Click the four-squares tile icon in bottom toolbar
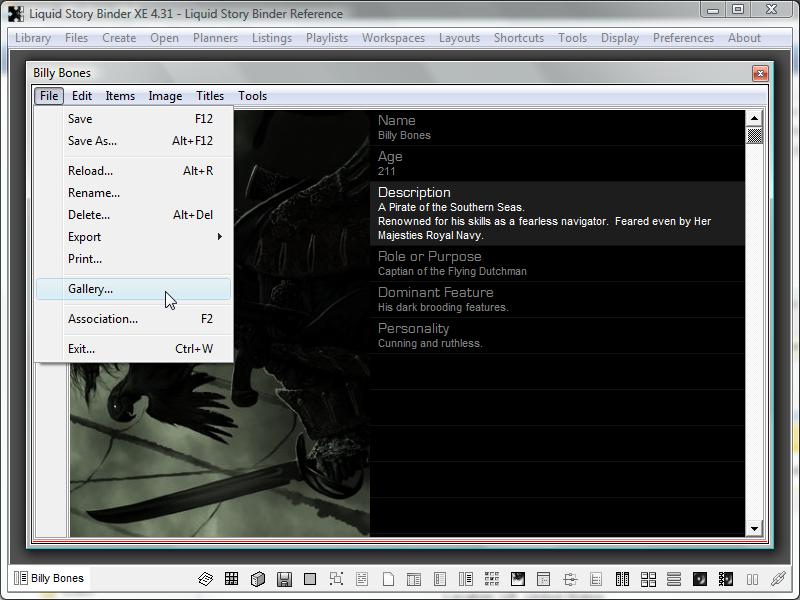This screenshot has width=800, height=600. 648,579
